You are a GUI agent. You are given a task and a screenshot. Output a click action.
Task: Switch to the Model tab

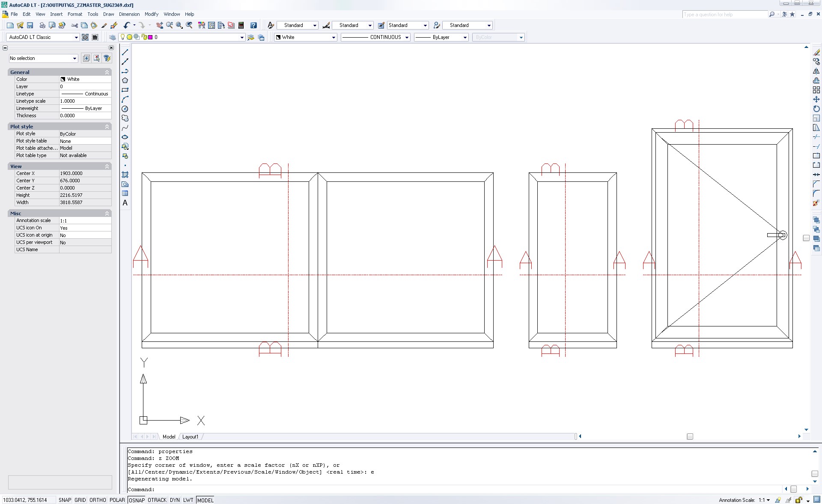click(169, 436)
